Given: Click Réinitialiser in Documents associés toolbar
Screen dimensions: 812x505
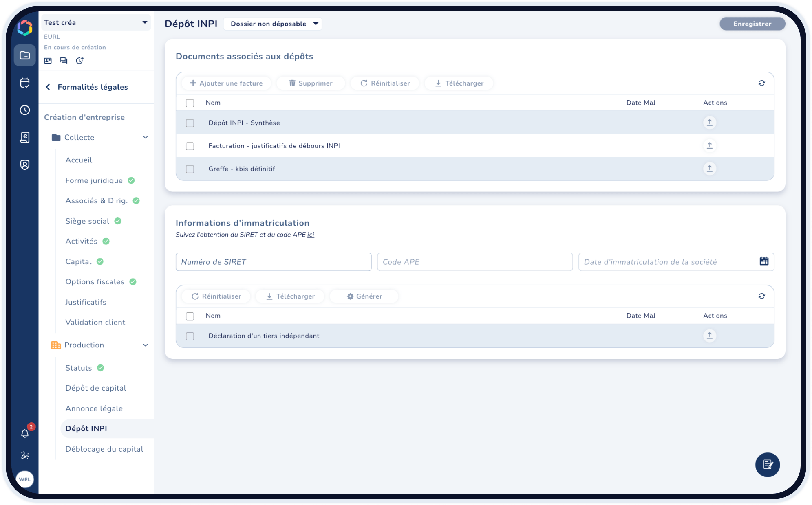Looking at the screenshot, I should click(x=385, y=83).
